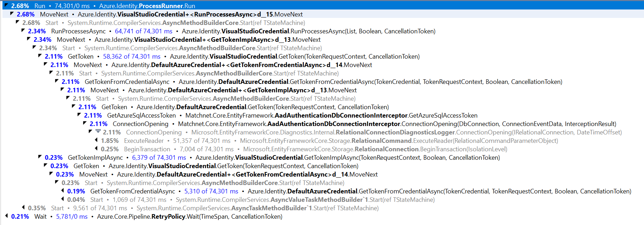The image size is (644, 225).
Task: Click the '7,004 of 74,301 ms' BeginTransaction value
Action: click(x=207, y=149)
